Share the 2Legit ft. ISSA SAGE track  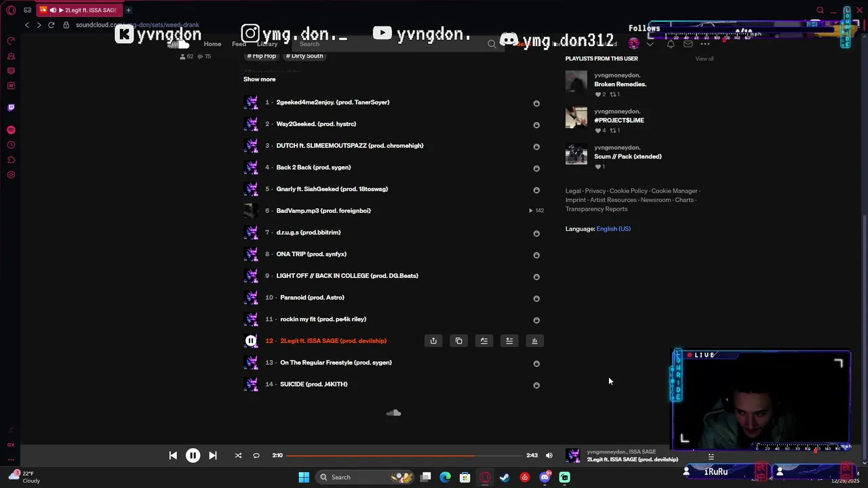[433, 341]
